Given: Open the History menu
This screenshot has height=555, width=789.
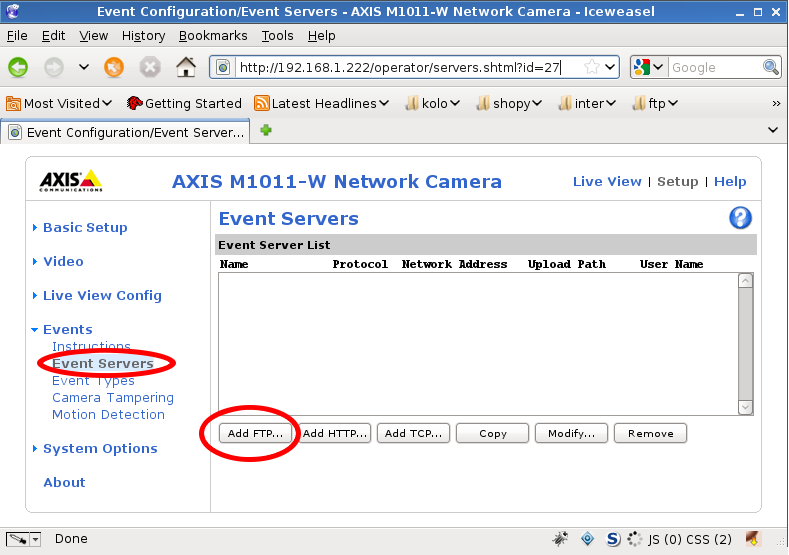Looking at the screenshot, I should tap(143, 36).
